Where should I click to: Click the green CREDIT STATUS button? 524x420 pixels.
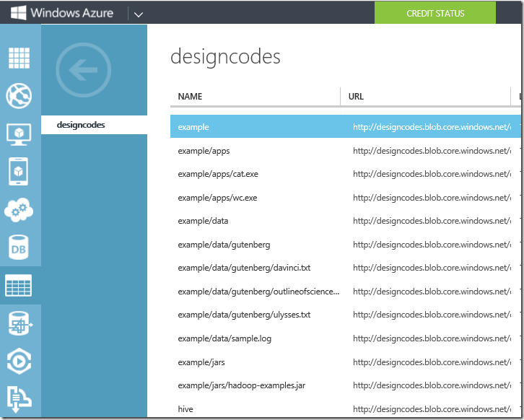click(435, 13)
